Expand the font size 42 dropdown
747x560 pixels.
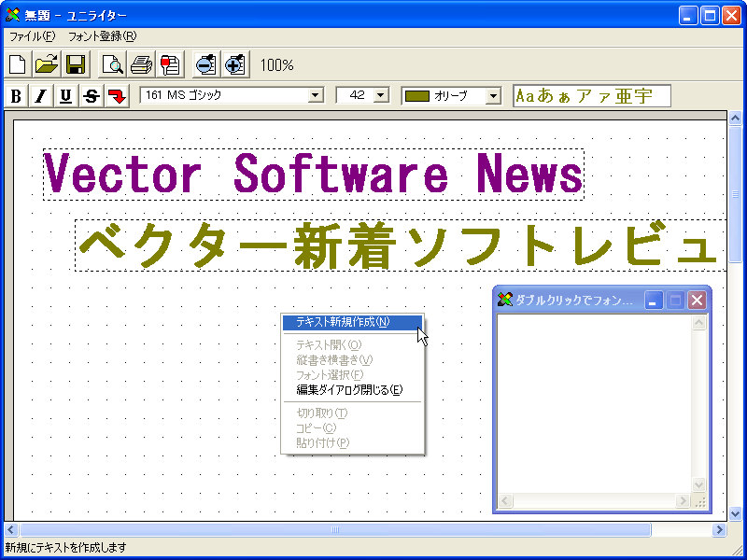[x=381, y=95]
